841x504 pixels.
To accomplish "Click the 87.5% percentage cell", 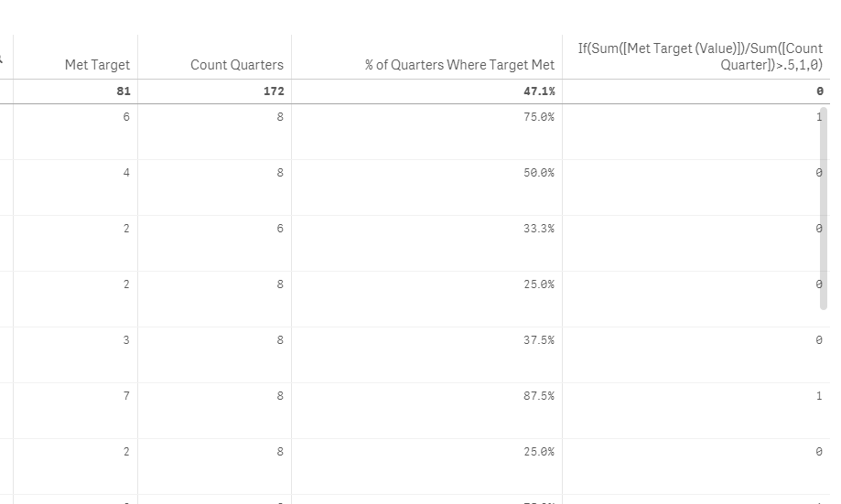I will pyautogui.click(x=540, y=396).
